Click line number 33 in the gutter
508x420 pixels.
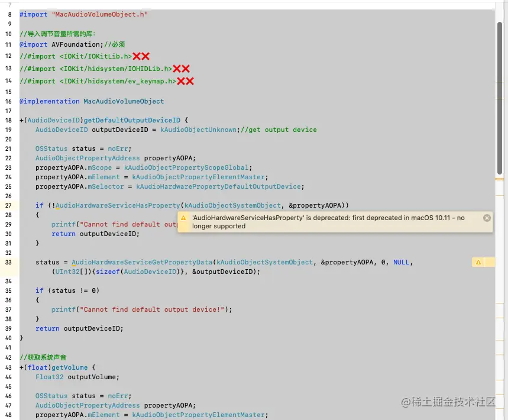coord(8,262)
